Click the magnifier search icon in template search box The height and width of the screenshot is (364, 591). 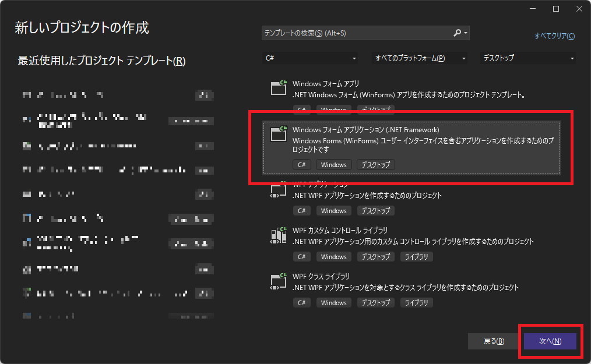pos(457,33)
